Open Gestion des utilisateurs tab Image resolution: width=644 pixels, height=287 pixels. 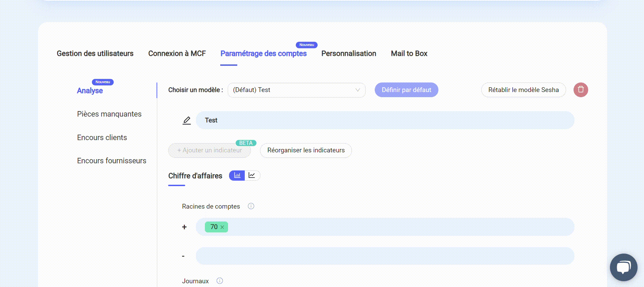coord(95,54)
